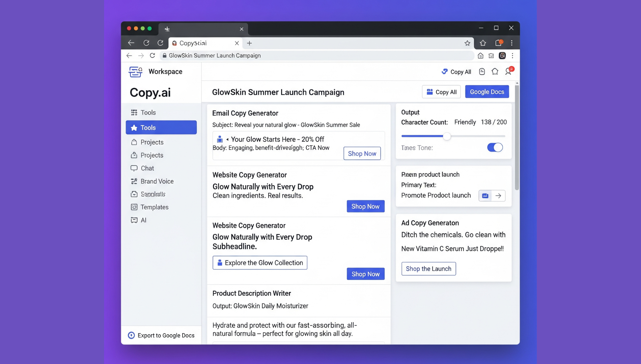The image size is (641, 364).
Task: Click Export to Google Docs
Action: [161, 335]
